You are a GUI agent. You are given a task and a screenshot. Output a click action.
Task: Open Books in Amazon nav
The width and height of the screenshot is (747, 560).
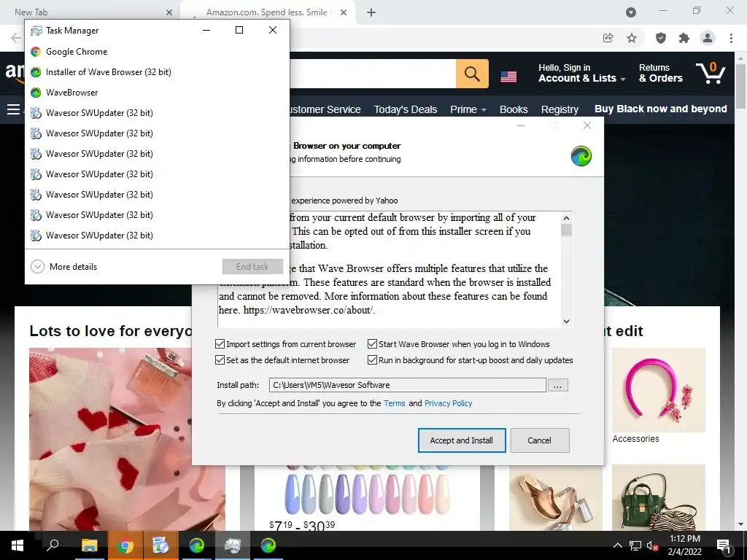click(514, 109)
